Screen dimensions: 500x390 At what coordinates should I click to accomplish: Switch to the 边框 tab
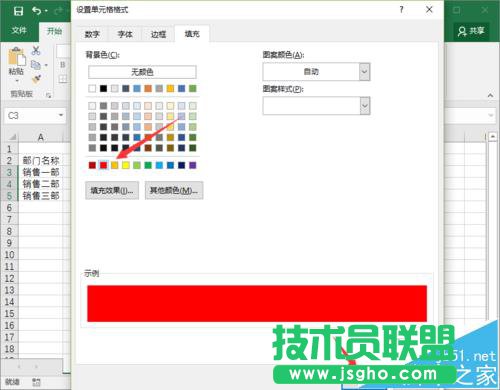click(158, 34)
